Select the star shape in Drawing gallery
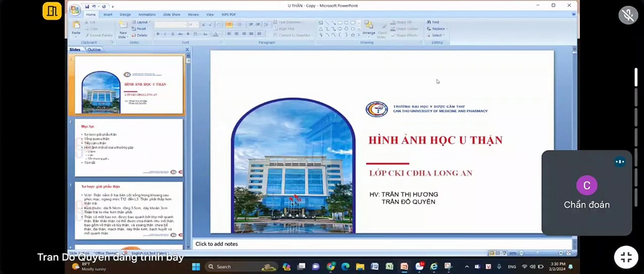Viewport: 644px width, 274px height. (x=353, y=35)
